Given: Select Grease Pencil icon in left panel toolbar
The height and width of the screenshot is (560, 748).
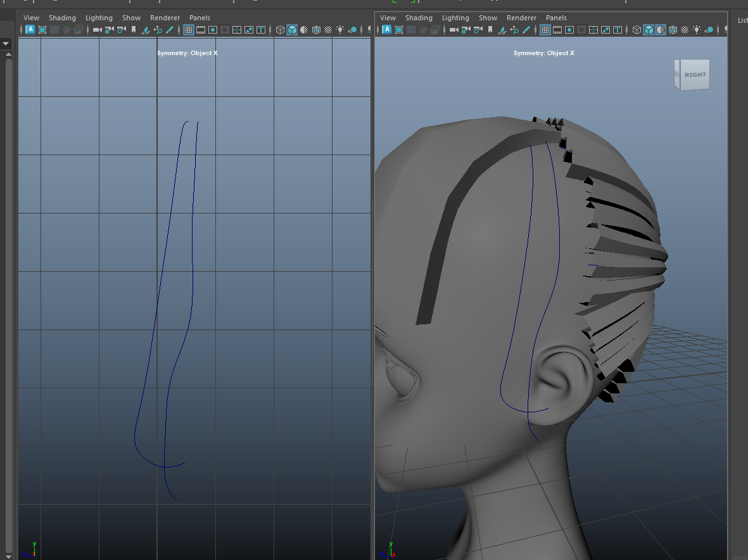Looking at the screenshot, I should coord(170,30).
